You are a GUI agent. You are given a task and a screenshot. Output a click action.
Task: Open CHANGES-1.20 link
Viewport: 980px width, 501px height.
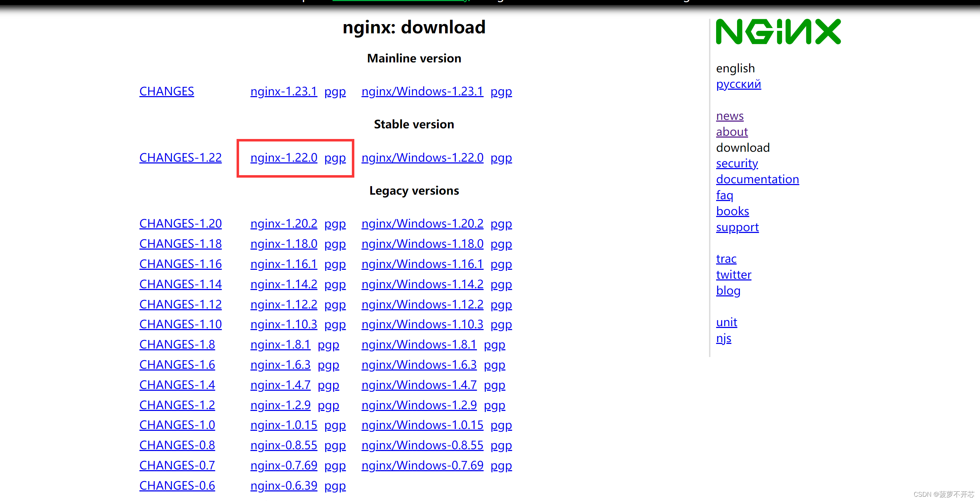(x=180, y=223)
